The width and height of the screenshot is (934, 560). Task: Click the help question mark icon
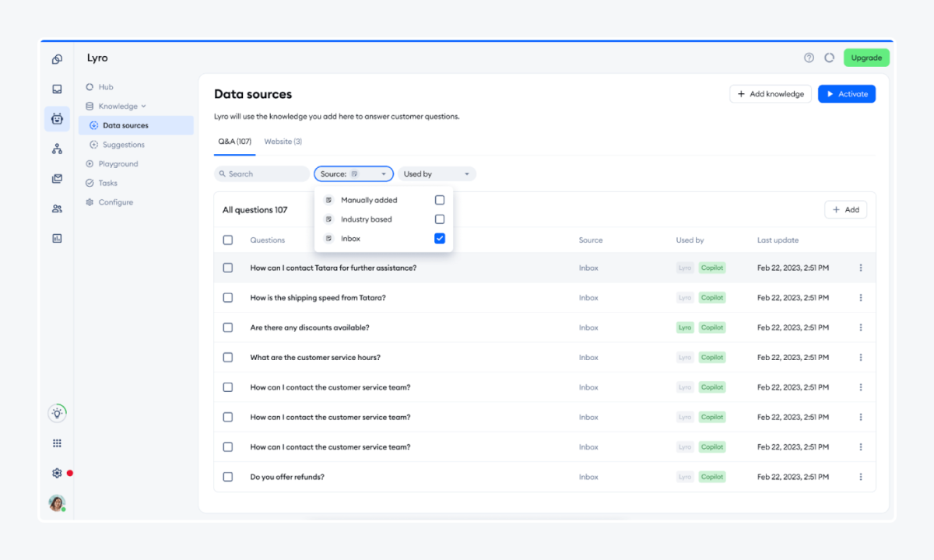(808, 57)
